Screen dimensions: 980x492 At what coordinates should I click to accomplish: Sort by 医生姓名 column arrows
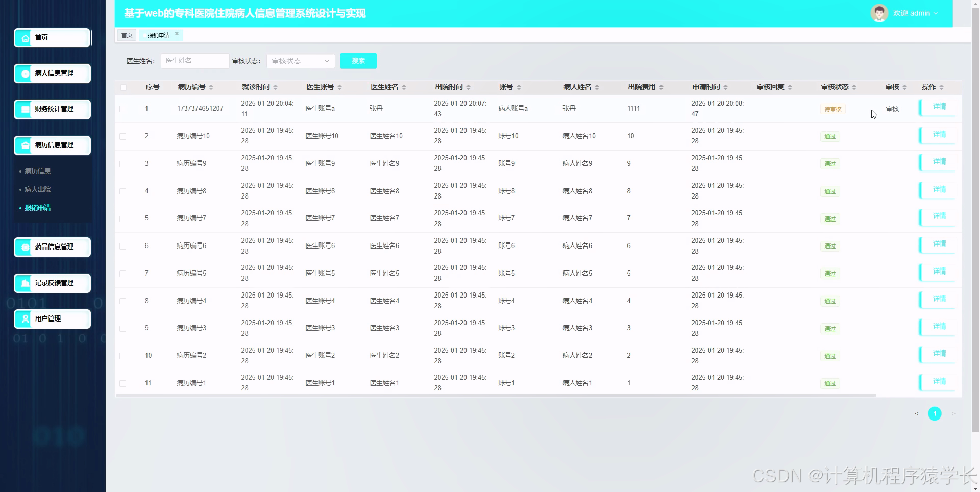(404, 87)
